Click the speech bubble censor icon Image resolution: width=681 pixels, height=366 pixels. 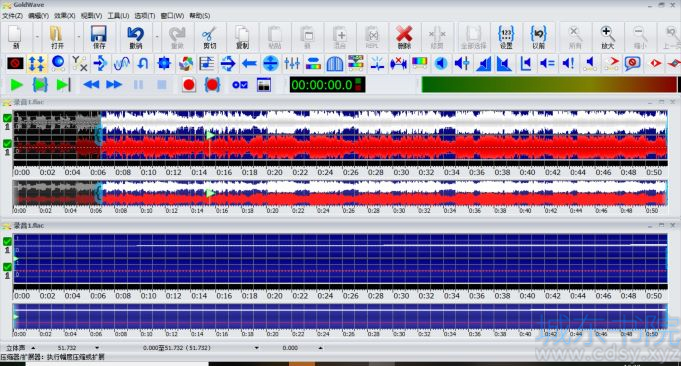click(x=632, y=64)
